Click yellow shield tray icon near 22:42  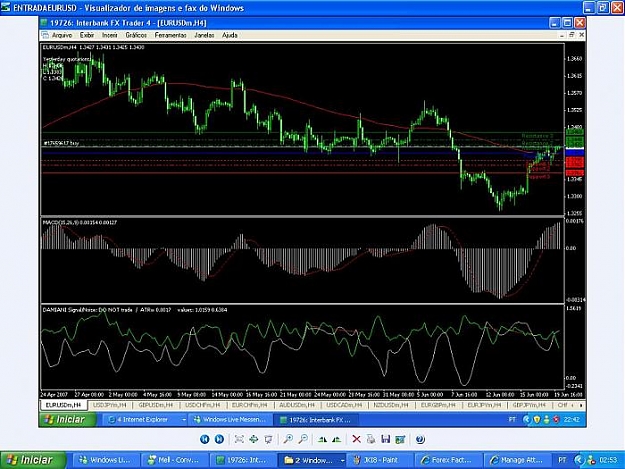537,419
